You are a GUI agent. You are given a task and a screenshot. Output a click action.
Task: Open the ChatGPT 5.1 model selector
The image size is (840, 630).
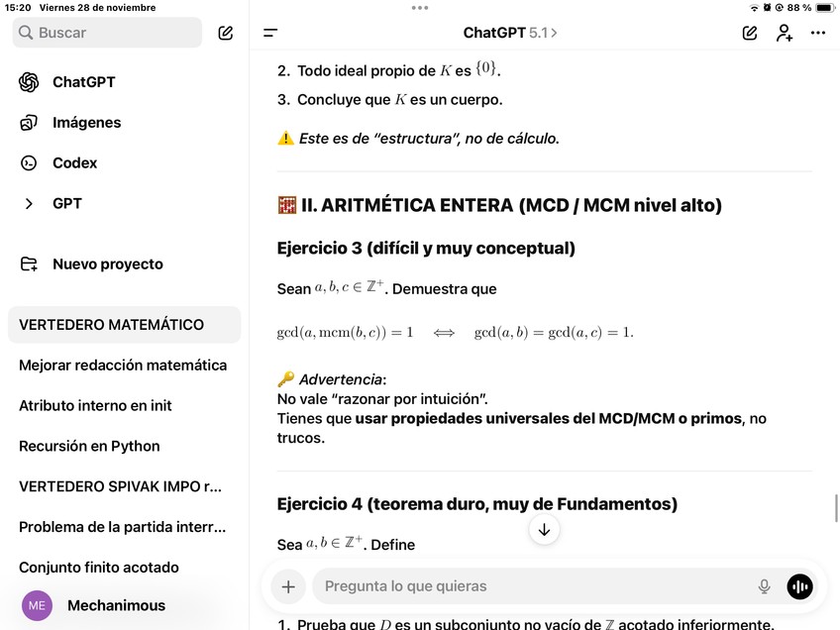pos(509,33)
